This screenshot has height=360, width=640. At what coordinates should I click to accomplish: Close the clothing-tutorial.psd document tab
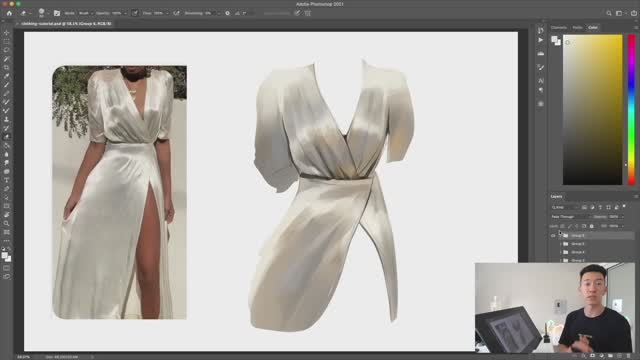coord(17,24)
